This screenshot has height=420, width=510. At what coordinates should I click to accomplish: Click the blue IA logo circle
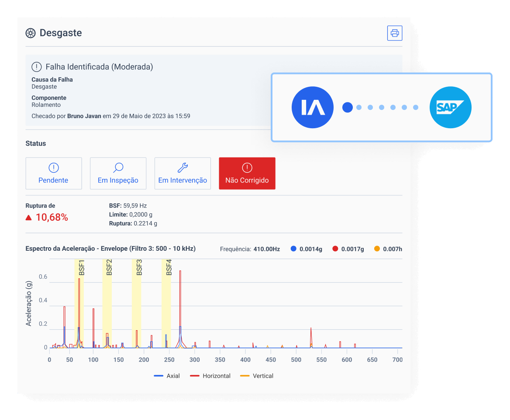coord(313,107)
